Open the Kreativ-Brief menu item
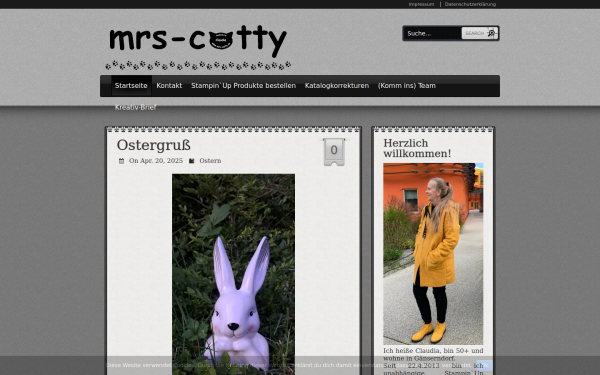The height and width of the screenshot is (375, 600). pos(135,108)
